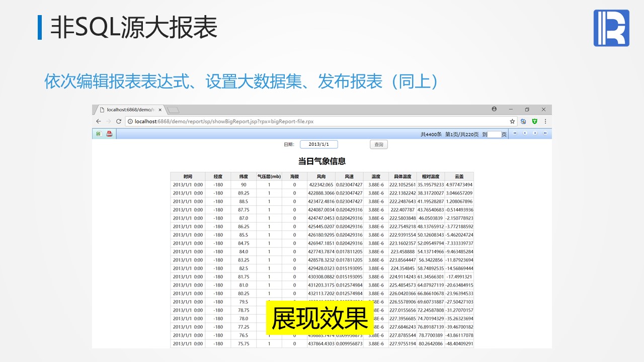Click the browser back arrow
The width and height of the screenshot is (644, 362).
tap(99, 121)
